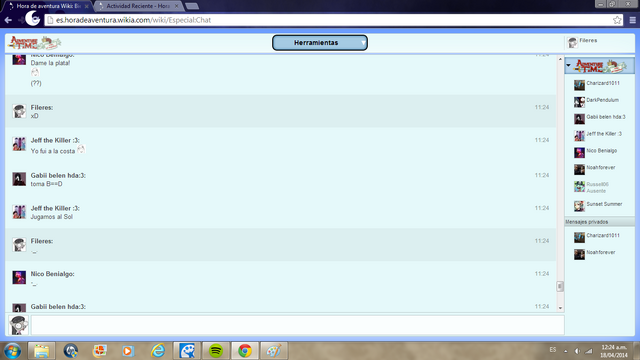Viewport: 640px width, 360px height.
Task: Switch to Actividad Reciente tab
Action: pyautogui.click(x=138, y=6)
